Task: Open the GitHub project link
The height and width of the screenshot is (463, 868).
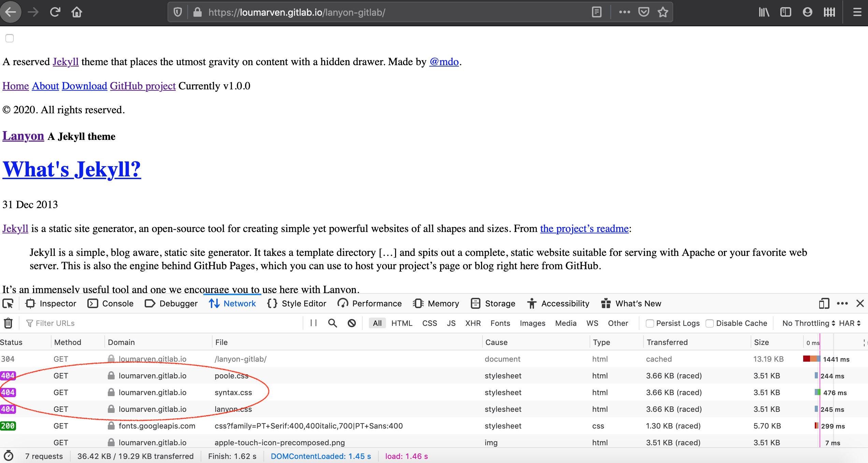Action: [x=143, y=86]
